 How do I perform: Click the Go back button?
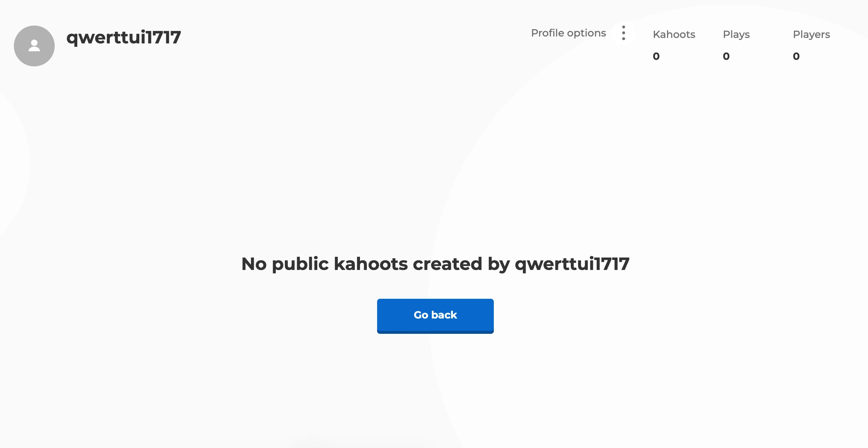pos(435,316)
